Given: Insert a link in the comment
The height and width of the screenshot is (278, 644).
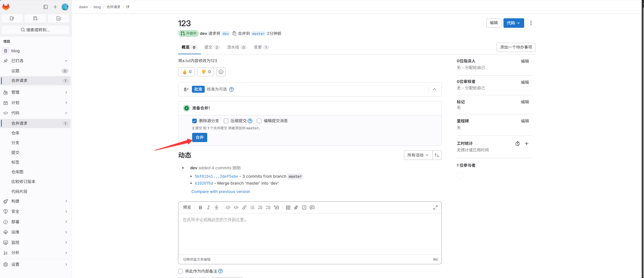Looking at the screenshot, I should pos(244,207).
